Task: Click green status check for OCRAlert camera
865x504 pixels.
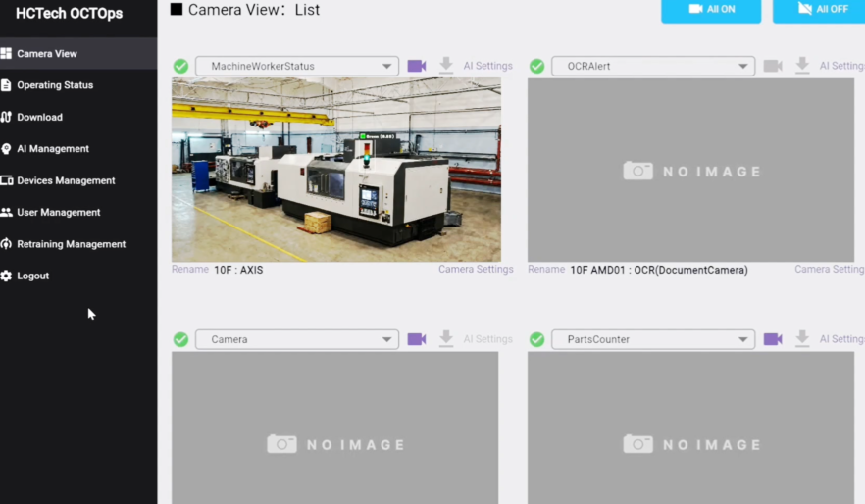Action: point(536,66)
